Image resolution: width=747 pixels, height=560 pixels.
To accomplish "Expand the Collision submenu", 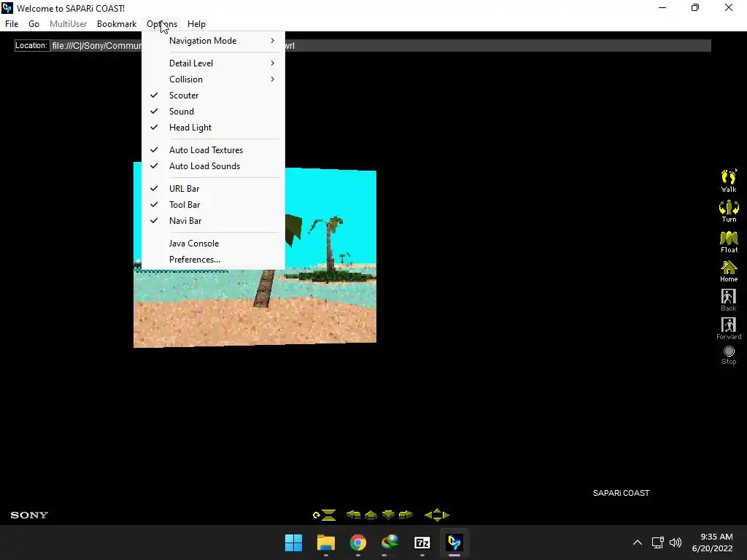I will pos(213,79).
